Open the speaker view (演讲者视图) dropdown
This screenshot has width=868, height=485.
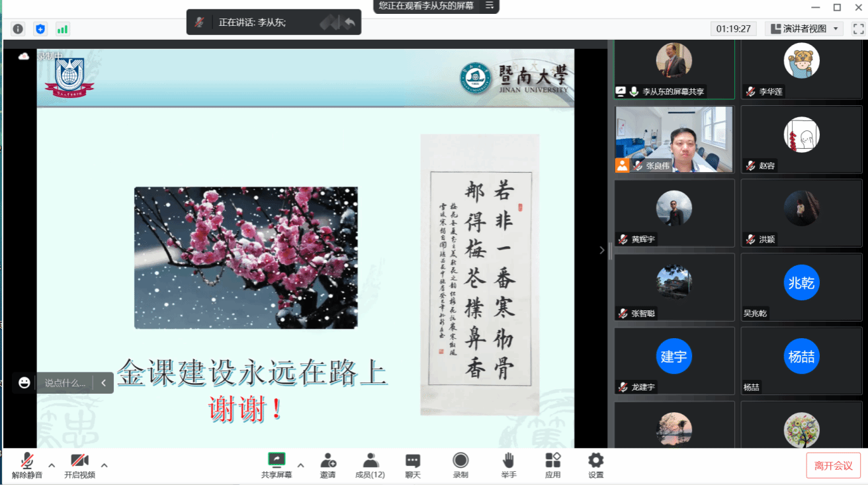804,28
